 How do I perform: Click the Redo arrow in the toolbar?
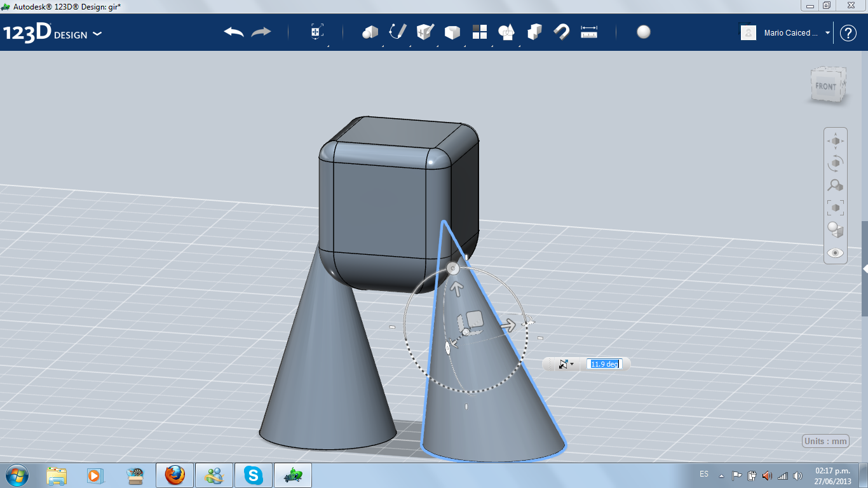tap(261, 32)
